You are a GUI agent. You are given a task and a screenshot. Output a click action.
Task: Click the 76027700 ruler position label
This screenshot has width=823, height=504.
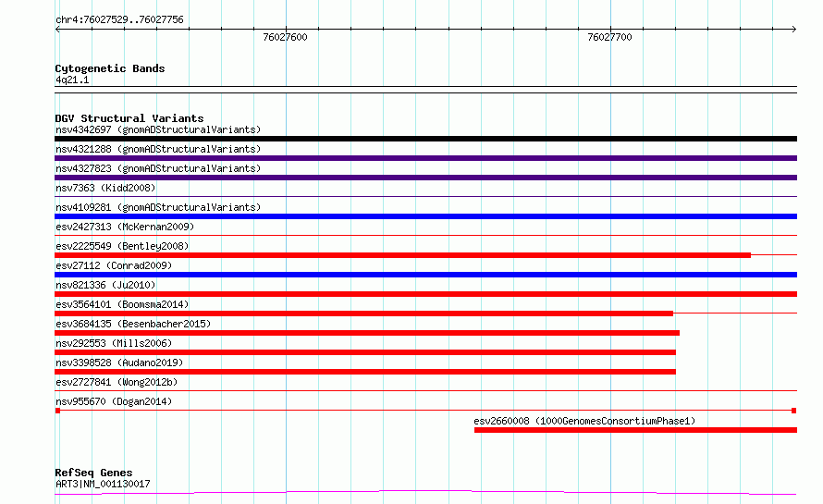point(610,37)
